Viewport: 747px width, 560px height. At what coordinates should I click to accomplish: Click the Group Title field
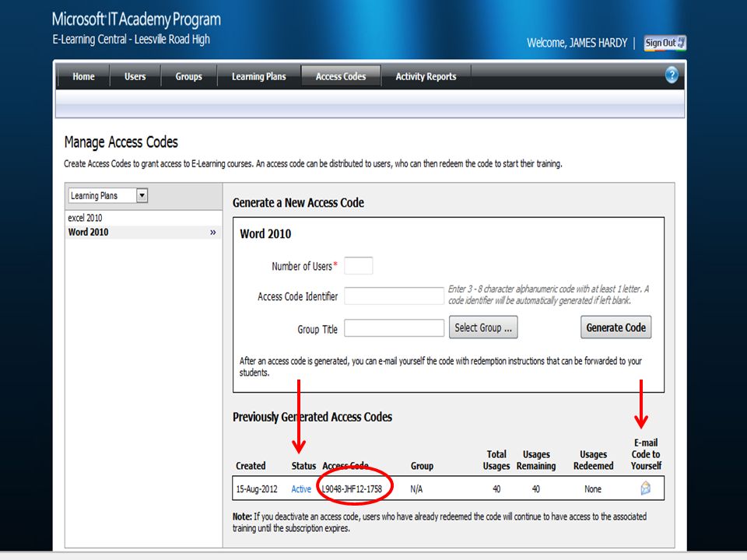coord(394,328)
